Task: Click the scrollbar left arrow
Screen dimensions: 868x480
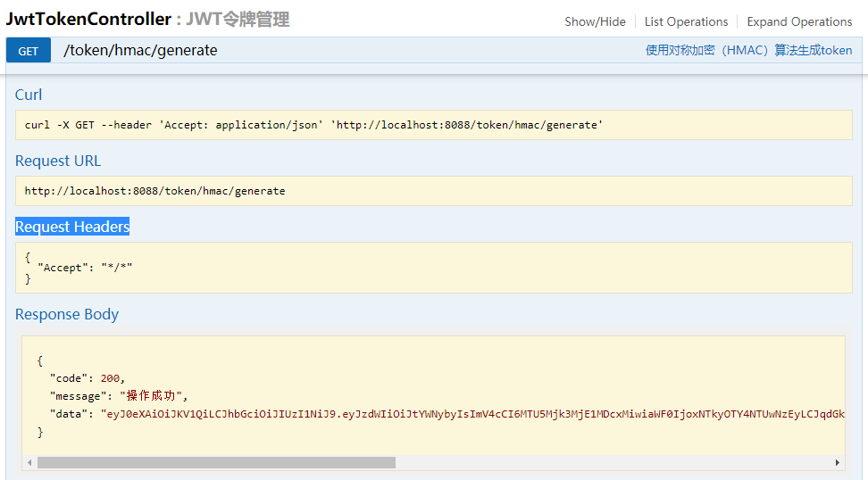Action: [29, 462]
